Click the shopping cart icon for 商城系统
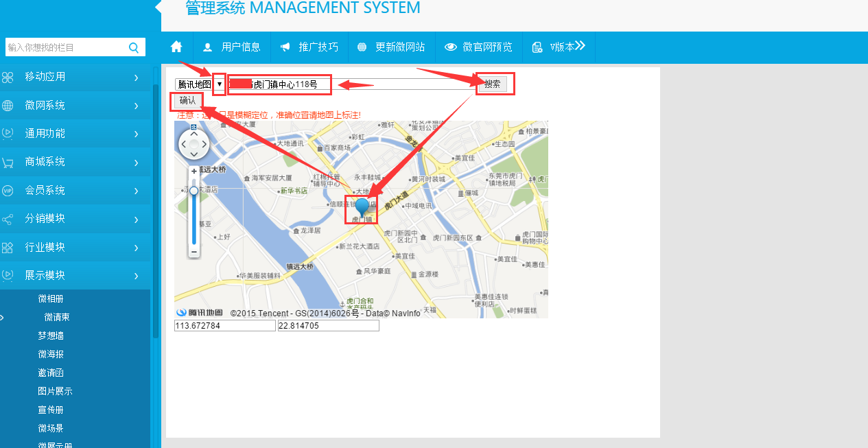The image size is (868, 448). click(x=8, y=163)
